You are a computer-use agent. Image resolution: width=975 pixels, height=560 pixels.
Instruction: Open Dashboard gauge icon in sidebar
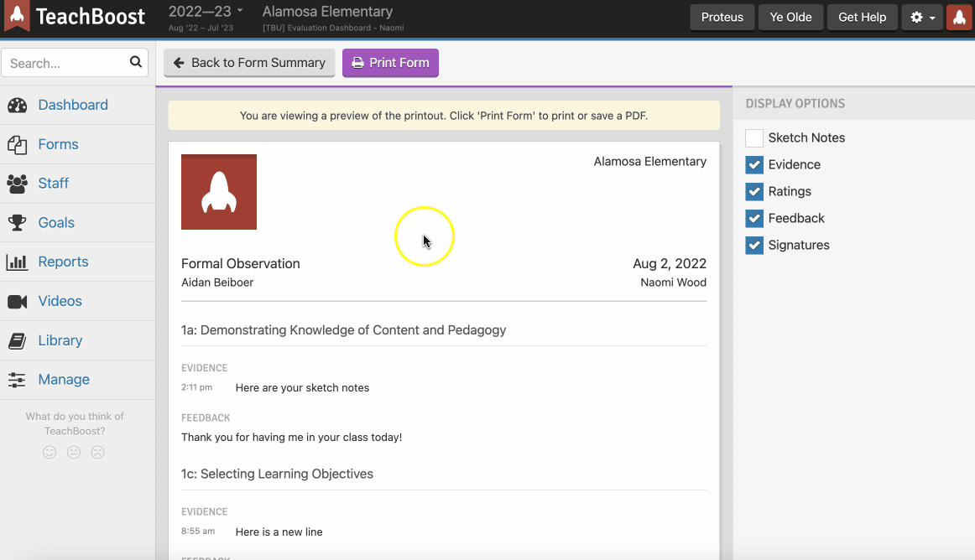click(18, 105)
